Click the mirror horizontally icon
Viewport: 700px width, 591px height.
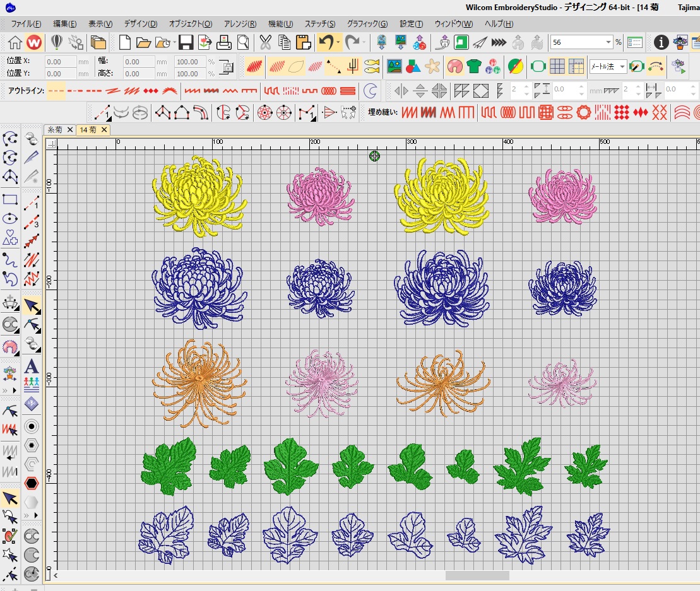(x=401, y=91)
